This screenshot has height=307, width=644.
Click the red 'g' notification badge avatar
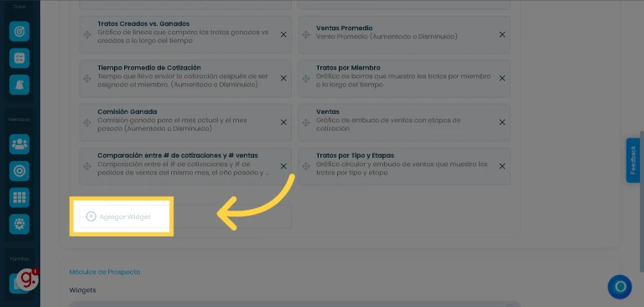click(x=28, y=279)
